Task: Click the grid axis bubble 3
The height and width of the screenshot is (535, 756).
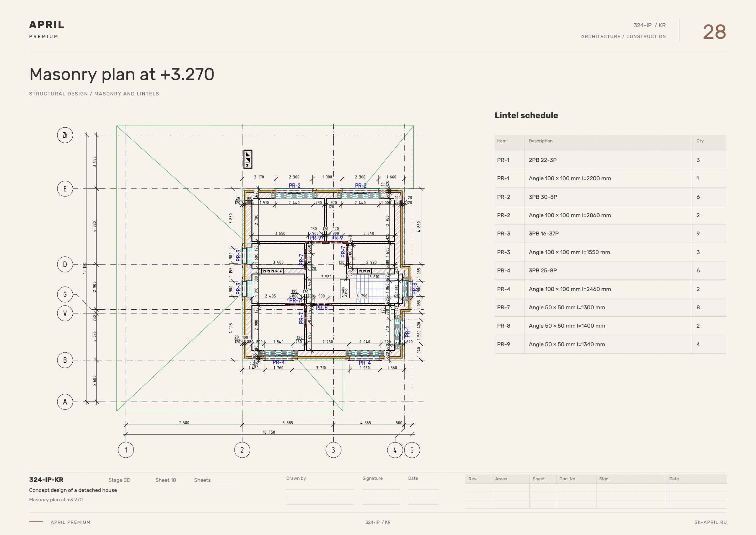Action: tap(333, 450)
